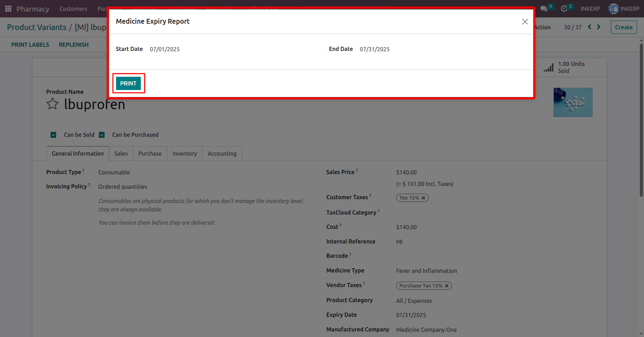
Task: Click the Ordered quantities invoicing value
Action: 123,187
